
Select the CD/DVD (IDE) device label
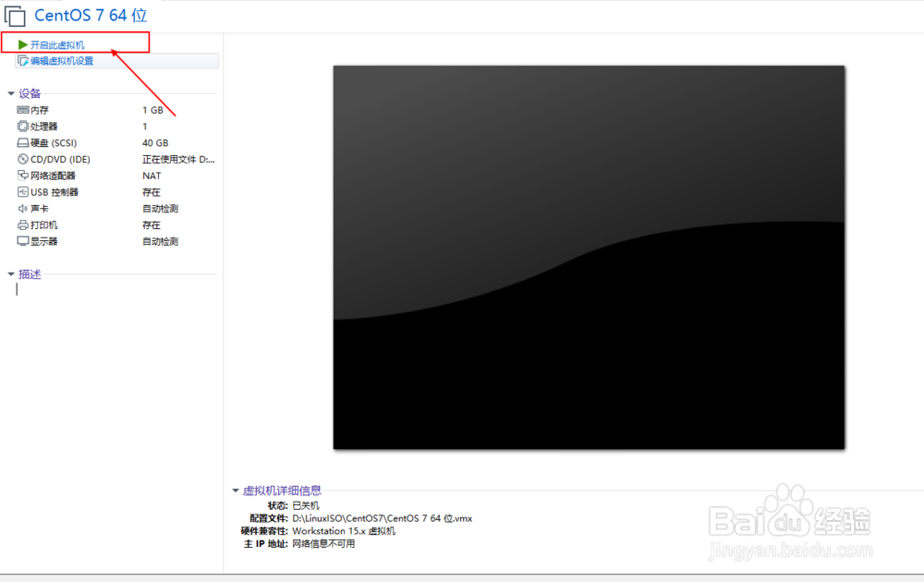pyautogui.click(x=60, y=160)
